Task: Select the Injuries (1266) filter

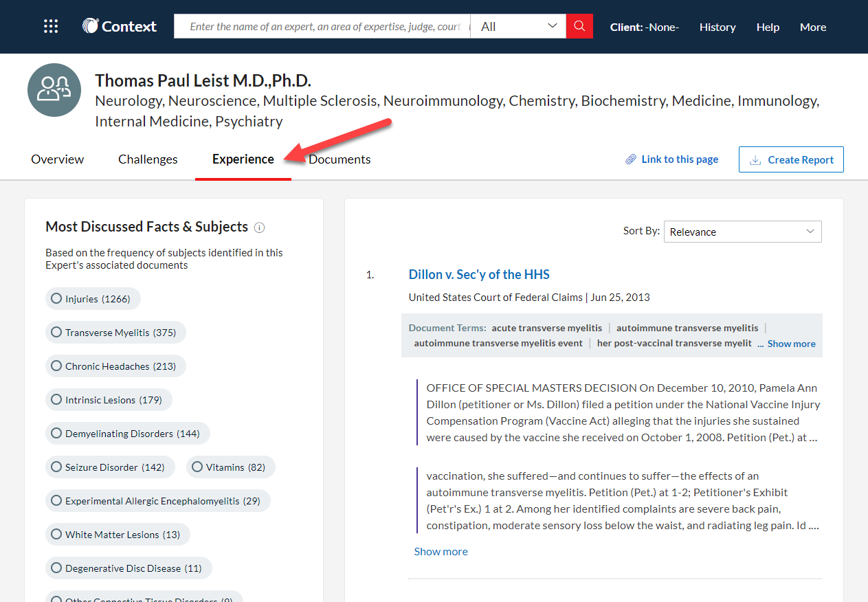Action: click(93, 299)
